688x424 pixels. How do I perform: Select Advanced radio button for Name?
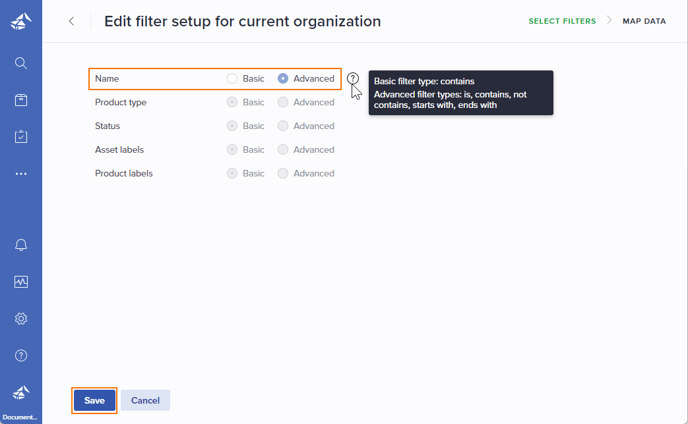[x=283, y=79]
